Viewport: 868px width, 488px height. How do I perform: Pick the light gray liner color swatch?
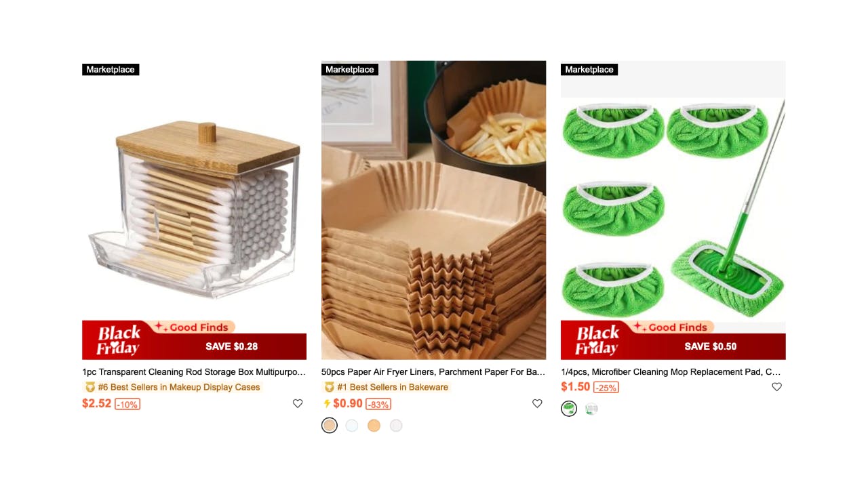(x=396, y=425)
